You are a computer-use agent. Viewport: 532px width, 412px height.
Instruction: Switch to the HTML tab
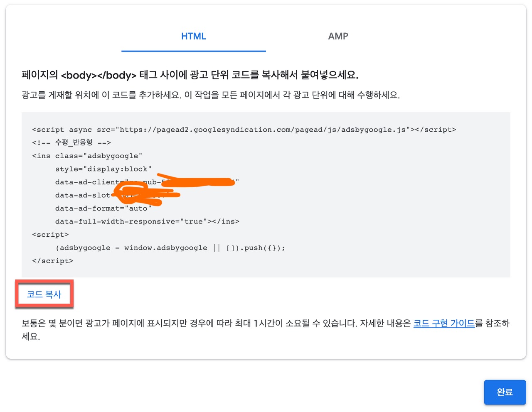(194, 37)
